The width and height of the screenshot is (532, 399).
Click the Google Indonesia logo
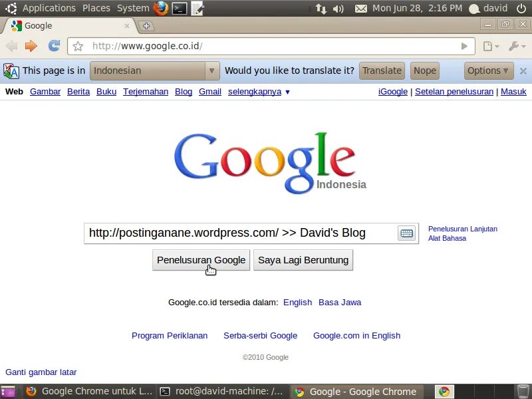tap(270, 163)
